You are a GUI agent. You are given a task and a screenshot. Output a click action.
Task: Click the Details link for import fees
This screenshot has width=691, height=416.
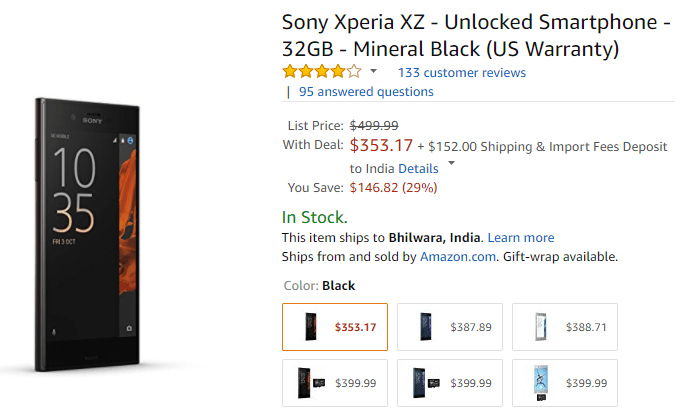418,168
